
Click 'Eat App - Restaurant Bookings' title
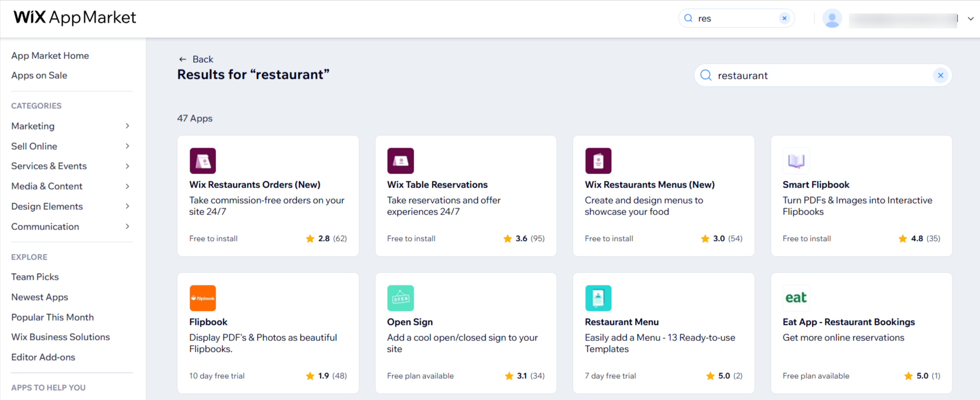click(849, 322)
